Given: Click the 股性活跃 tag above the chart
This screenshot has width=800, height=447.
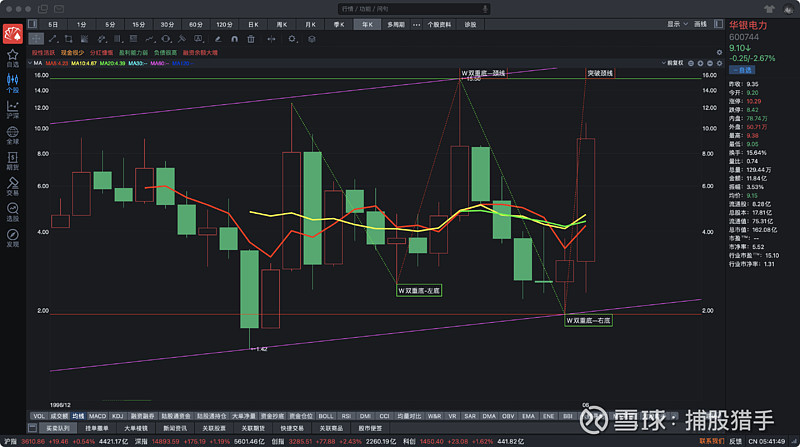Looking at the screenshot, I should point(43,53).
